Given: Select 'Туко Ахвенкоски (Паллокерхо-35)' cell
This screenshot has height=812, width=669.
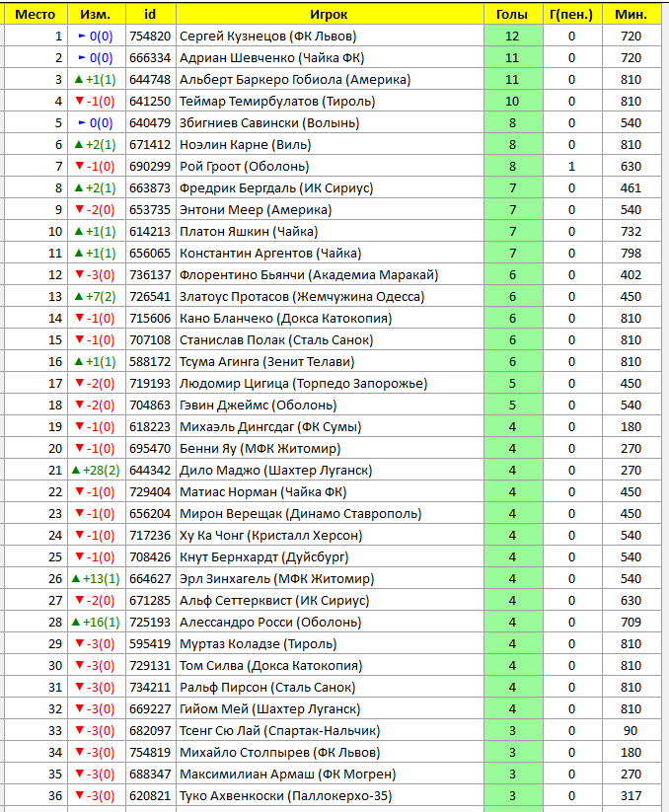Looking at the screenshot, I should 330,796.
